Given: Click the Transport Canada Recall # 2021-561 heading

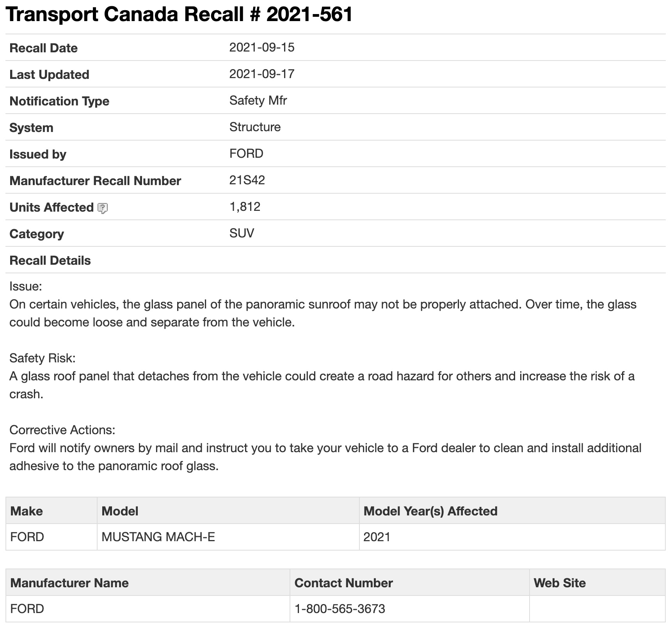Looking at the screenshot, I should [179, 14].
